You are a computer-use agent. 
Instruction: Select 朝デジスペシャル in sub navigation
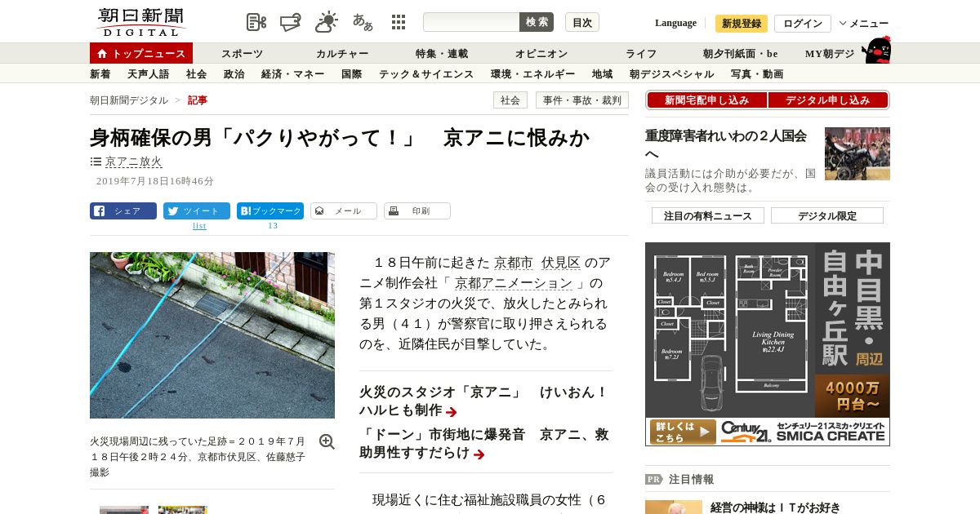672,74
